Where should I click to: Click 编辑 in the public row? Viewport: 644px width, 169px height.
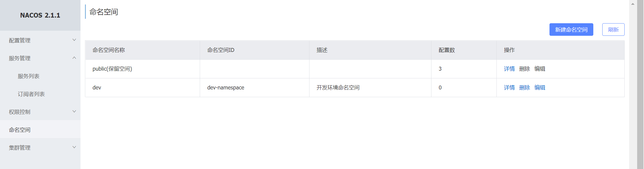click(540, 69)
